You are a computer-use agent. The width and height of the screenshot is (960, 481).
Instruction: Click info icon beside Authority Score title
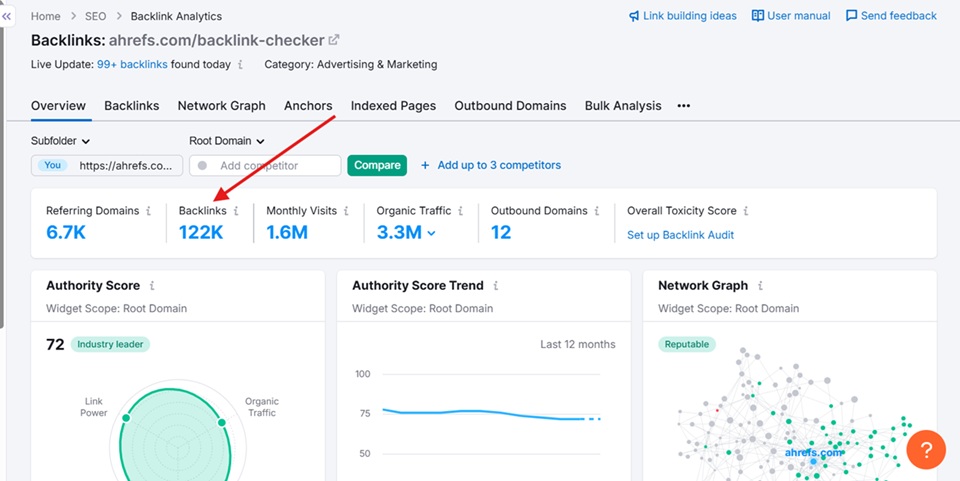(152, 286)
